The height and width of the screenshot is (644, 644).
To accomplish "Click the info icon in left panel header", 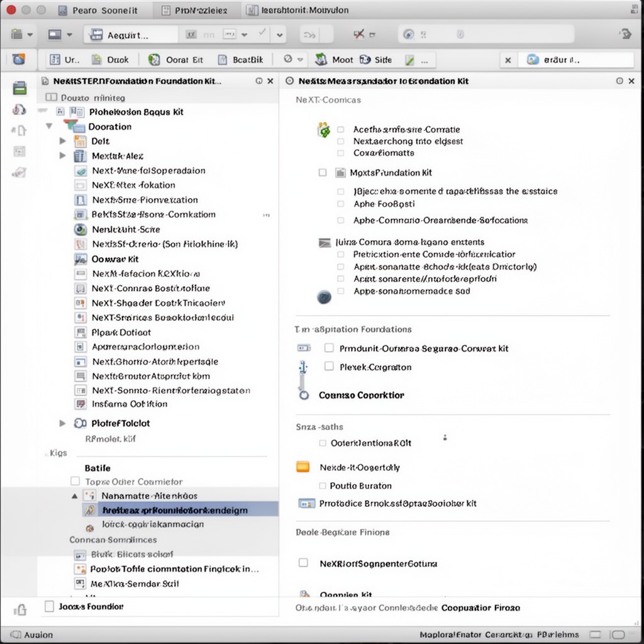I will click(258, 81).
